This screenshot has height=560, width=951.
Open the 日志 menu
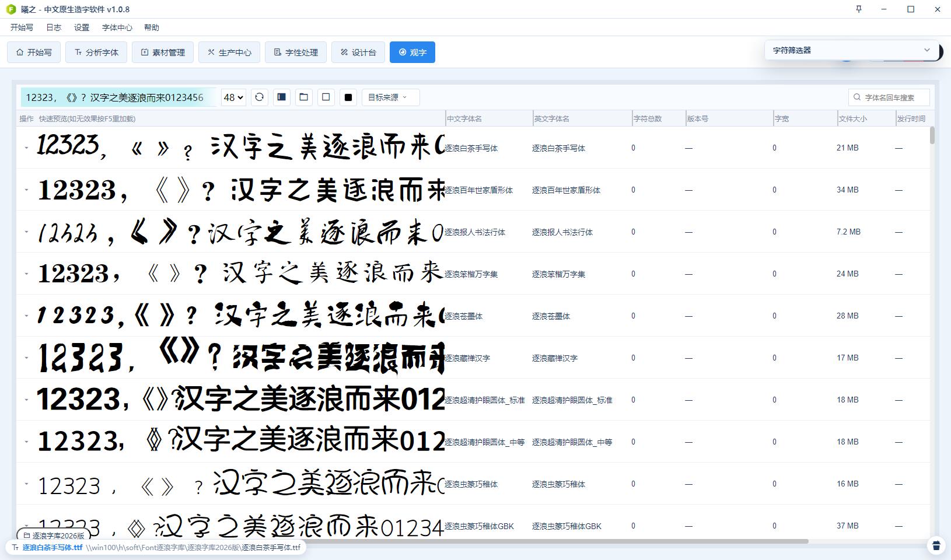[54, 27]
